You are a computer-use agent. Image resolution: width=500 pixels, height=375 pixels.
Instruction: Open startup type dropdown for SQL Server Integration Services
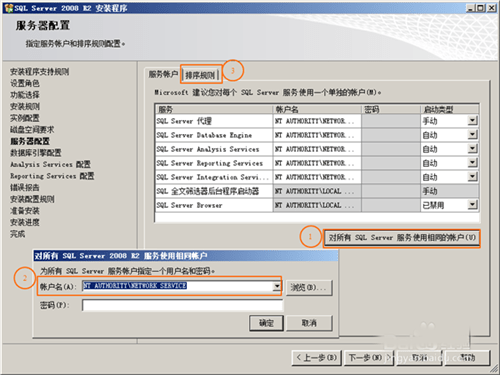point(472,177)
